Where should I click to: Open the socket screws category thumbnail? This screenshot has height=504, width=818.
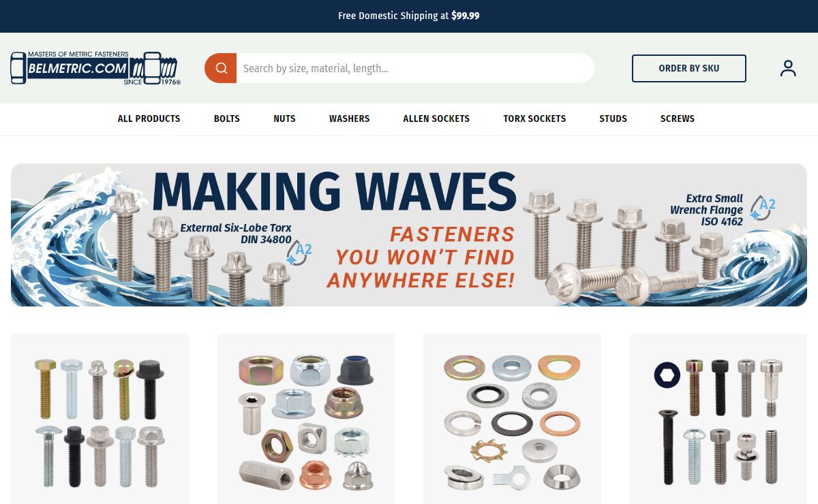coord(718,419)
